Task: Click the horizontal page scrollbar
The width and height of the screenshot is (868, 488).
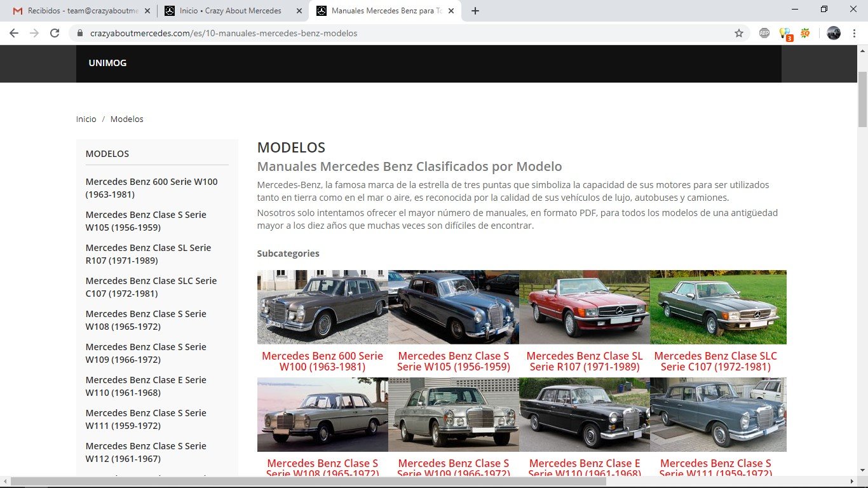Action: click(x=308, y=482)
